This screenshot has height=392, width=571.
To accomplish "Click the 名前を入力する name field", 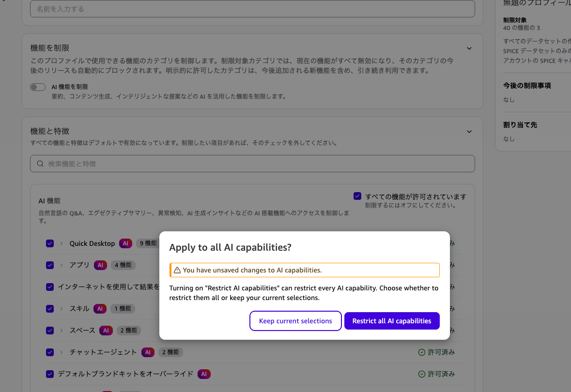I will click(252, 9).
